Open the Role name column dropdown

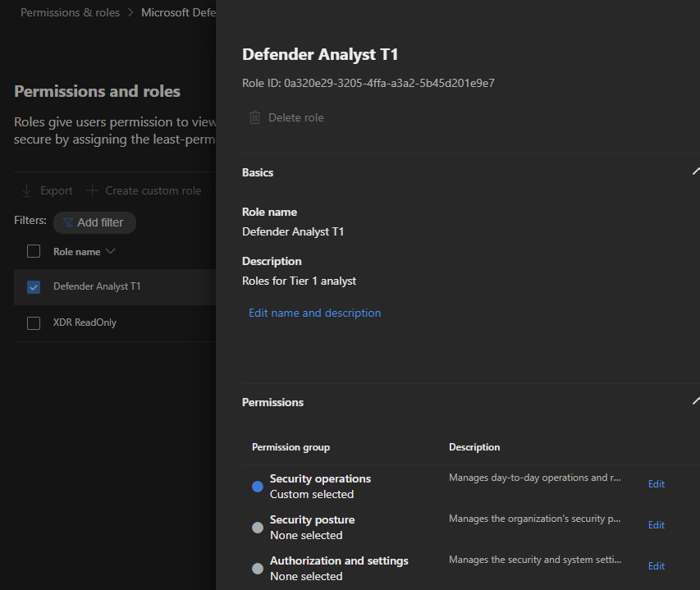(x=110, y=251)
